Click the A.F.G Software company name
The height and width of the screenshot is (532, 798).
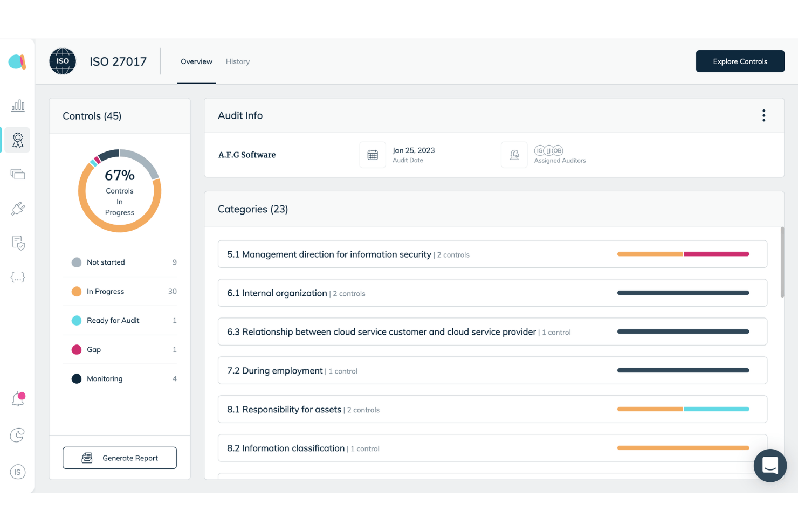(x=247, y=155)
